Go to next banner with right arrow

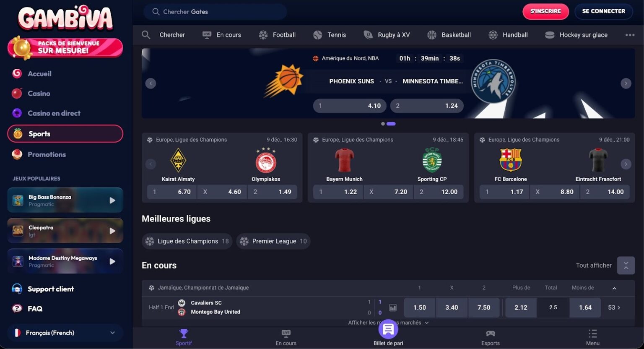pos(626,83)
